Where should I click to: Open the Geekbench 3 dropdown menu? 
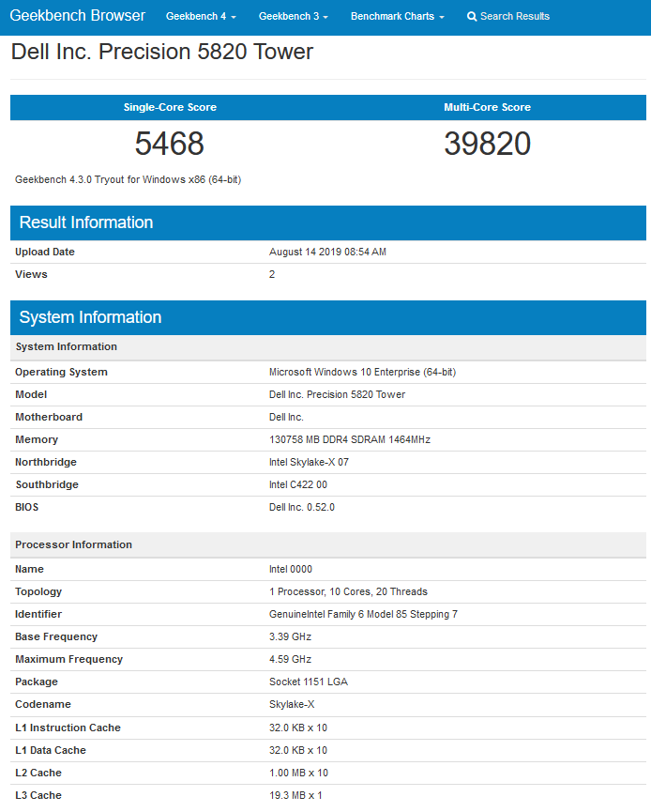pos(294,17)
